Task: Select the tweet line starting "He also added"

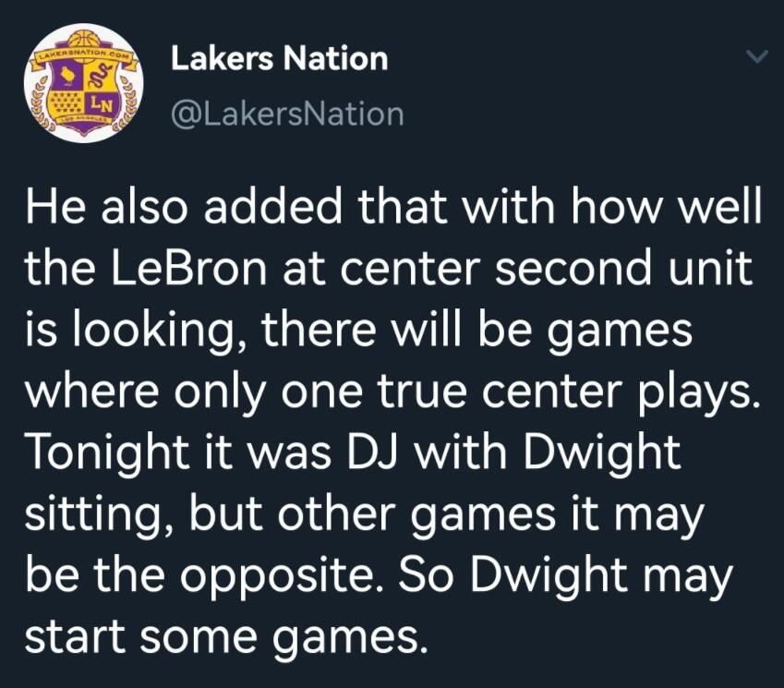Action: [x=393, y=206]
